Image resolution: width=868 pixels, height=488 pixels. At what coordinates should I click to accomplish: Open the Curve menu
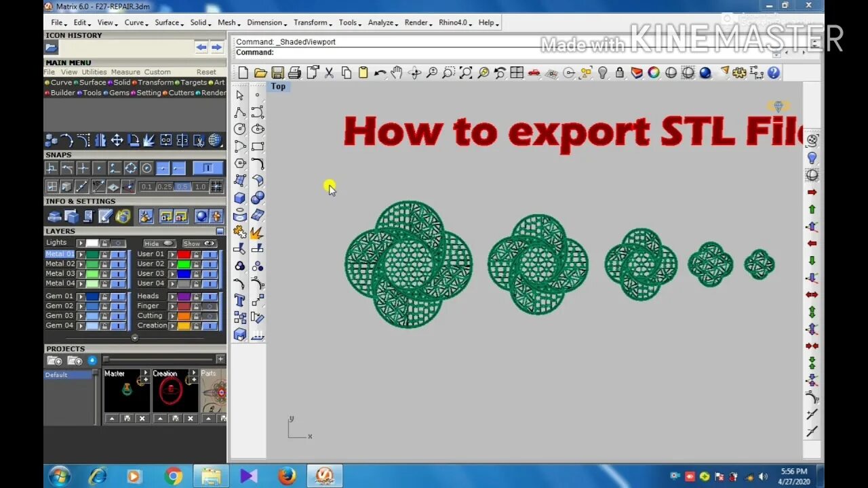[x=136, y=22]
